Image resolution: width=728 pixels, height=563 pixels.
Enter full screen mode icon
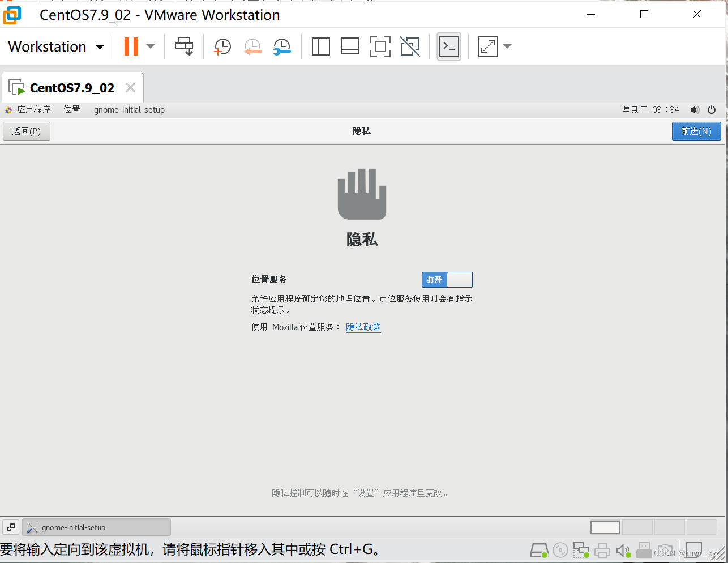tap(380, 46)
